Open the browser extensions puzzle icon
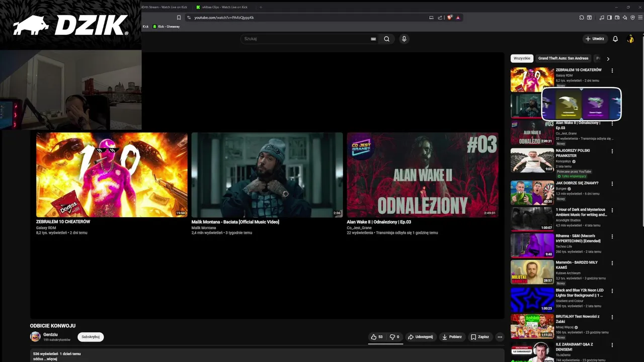This screenshot has width=644, height=362. (582, 18)
